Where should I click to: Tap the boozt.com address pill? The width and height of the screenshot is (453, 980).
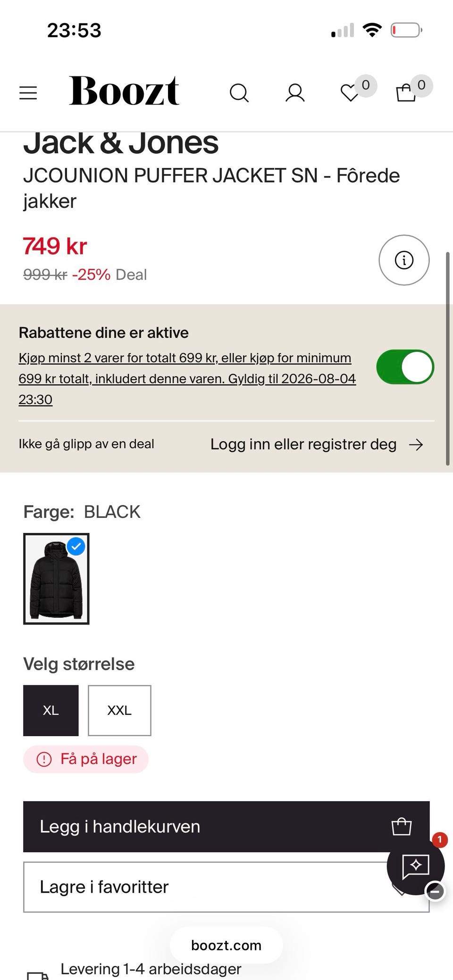pyautogui.click(x=226, y=945)
